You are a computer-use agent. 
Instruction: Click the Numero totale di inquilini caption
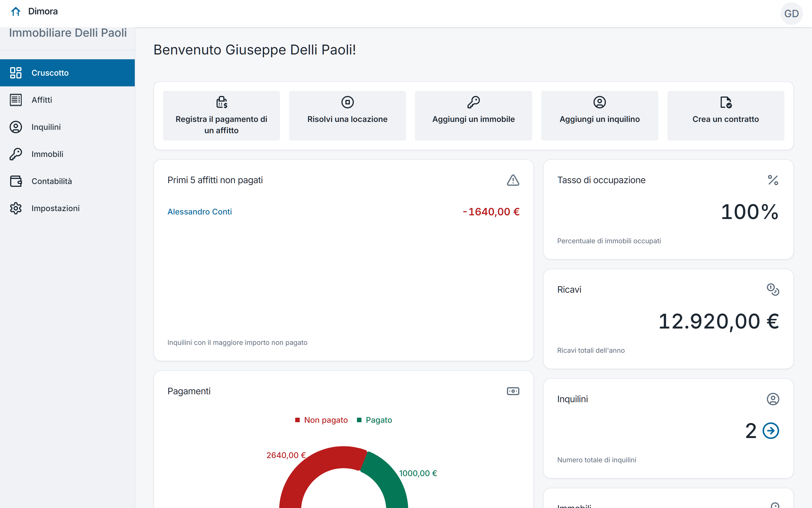(x=597, y=460)
